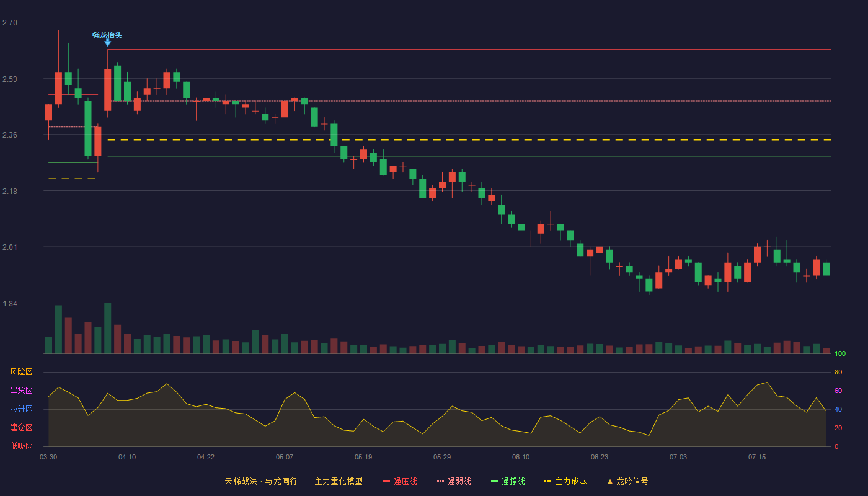Click the 强龙抬头 blue arrow marker
This screenshot has width=868, height=496.
[107, 42]
